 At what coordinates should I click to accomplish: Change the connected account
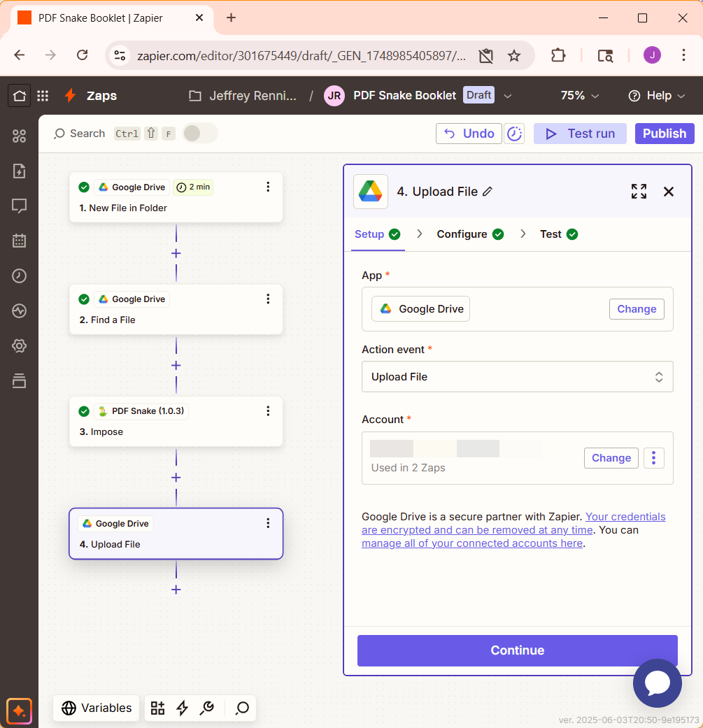tap(611, 458)
